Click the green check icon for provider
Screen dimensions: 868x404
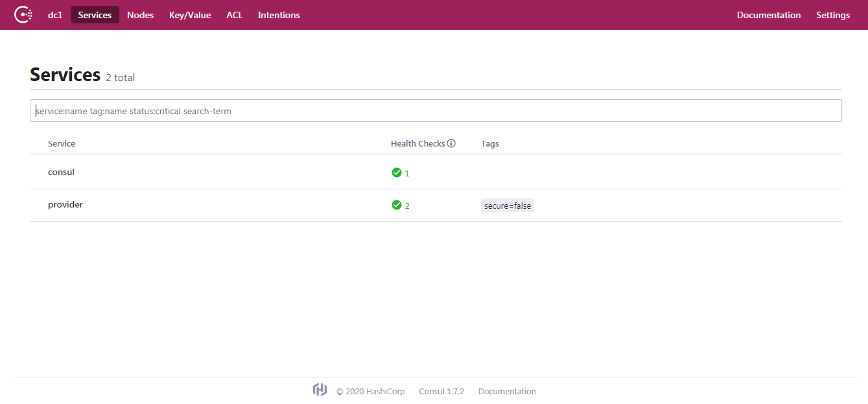pyautogui.click(x=397, y=205)
